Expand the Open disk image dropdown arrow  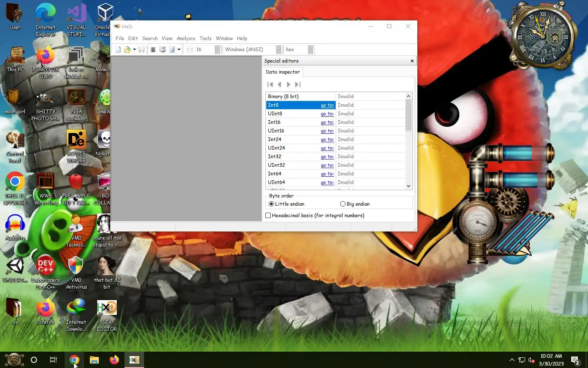pyautogui.click(x=179, y=49)
